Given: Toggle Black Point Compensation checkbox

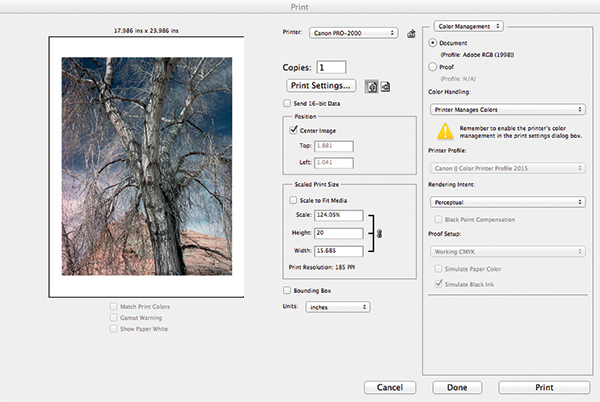Looking at the screenshot, I should (x=438, y=219).
